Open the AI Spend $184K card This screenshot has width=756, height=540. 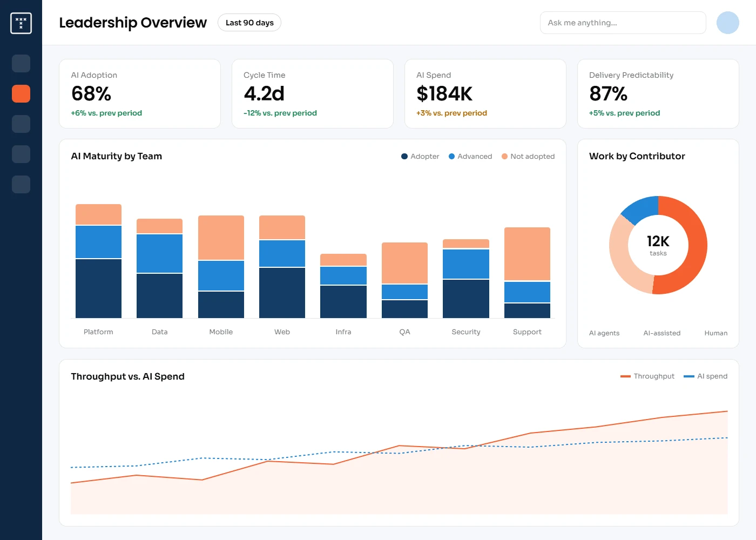point(485,93)
